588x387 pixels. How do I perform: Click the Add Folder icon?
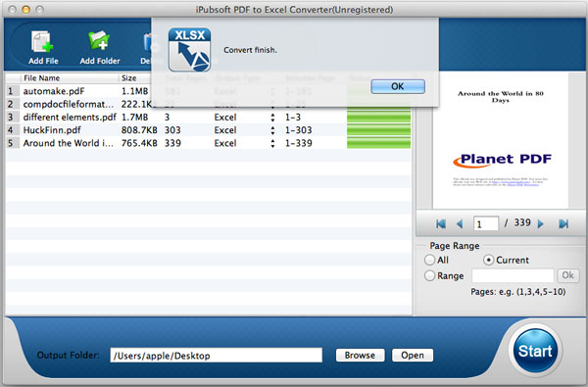pyautogui.click(x=99, y=41)
